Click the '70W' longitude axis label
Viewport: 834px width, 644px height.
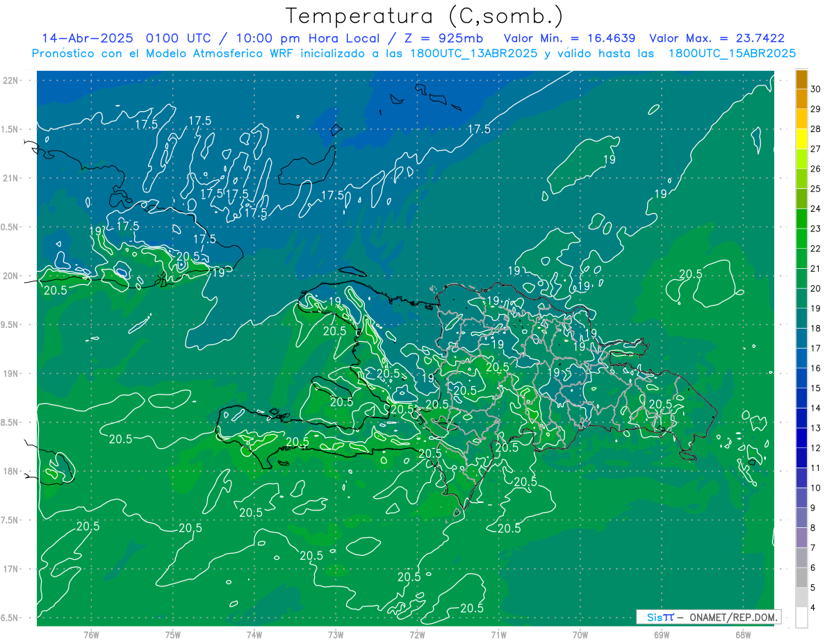[x=580, y=635]
